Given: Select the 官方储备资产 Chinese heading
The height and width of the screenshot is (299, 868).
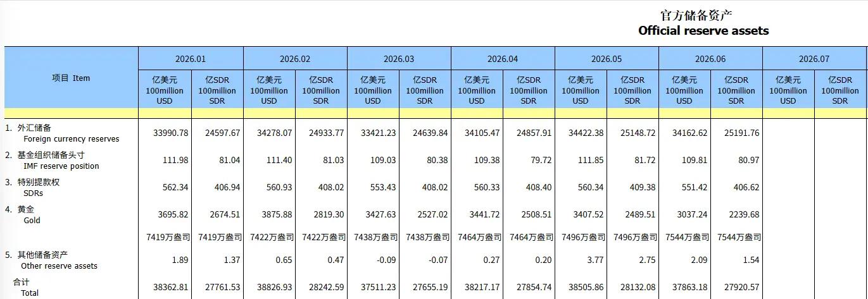Looking at the screenshot, I should coord(696,15).
